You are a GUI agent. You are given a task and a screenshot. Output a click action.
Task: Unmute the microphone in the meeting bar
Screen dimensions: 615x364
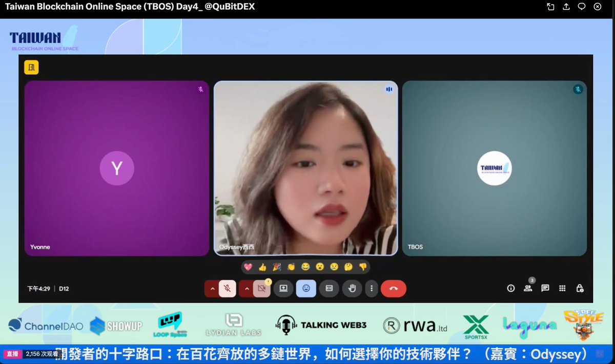227,288
